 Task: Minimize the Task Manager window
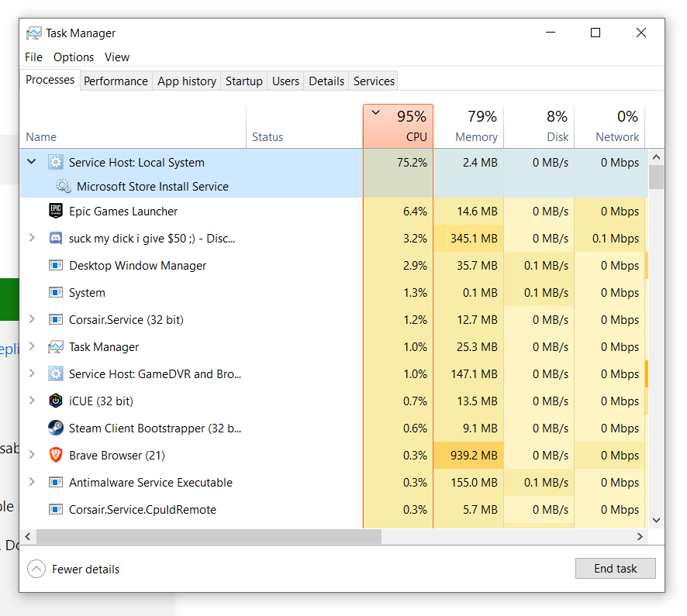click(551, 33)
